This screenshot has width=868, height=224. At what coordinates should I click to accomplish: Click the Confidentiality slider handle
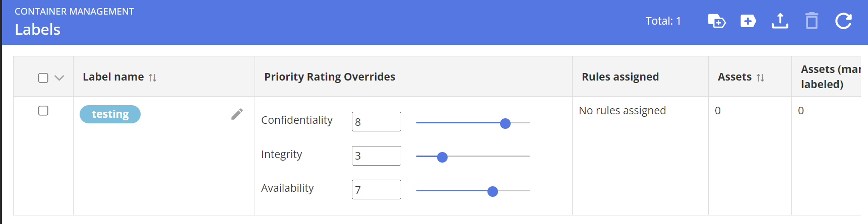pyautogui.click(x=505, y=123)
